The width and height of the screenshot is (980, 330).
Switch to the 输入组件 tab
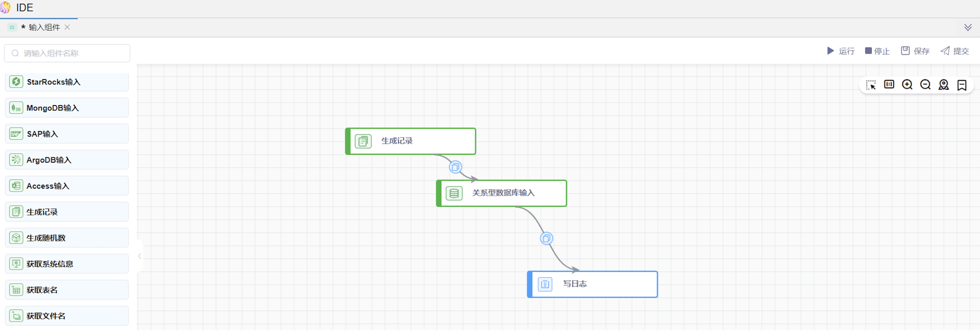coord(44,27)
